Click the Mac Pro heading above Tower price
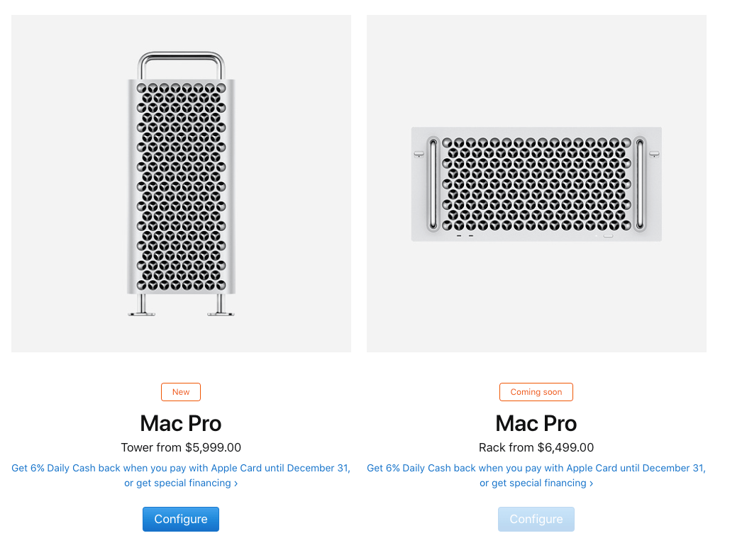Image resolution: width=747 pixels, height=560 pixels. coord(181,423)
